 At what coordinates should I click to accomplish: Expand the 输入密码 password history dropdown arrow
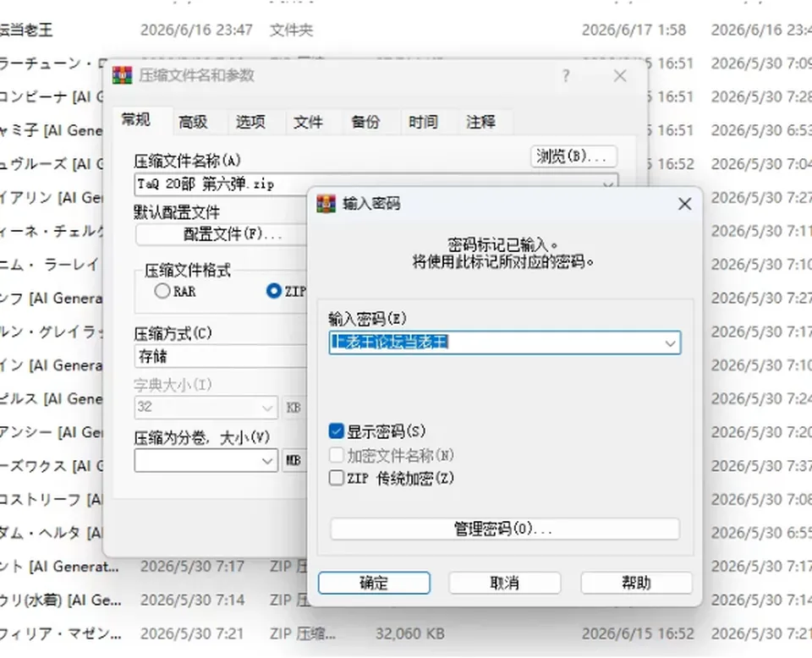pos(670,343)
